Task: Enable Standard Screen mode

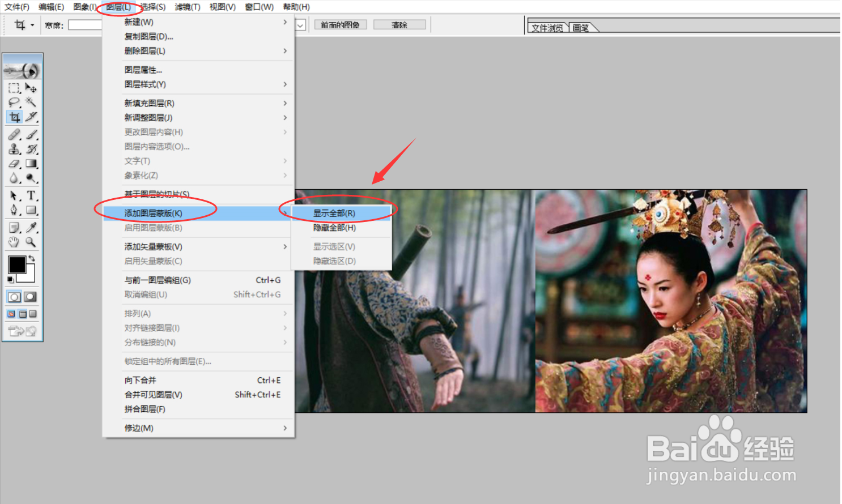Action: click(x=12, y=314)
